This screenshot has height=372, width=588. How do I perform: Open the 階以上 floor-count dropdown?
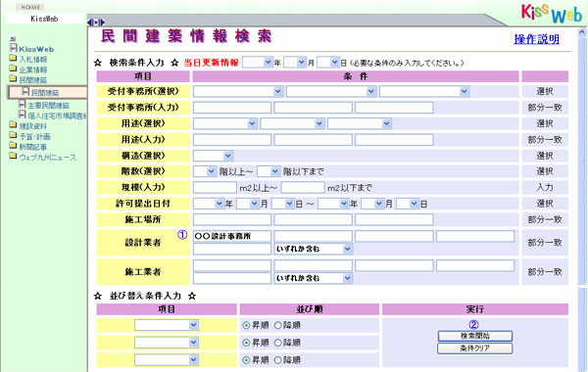205,171
